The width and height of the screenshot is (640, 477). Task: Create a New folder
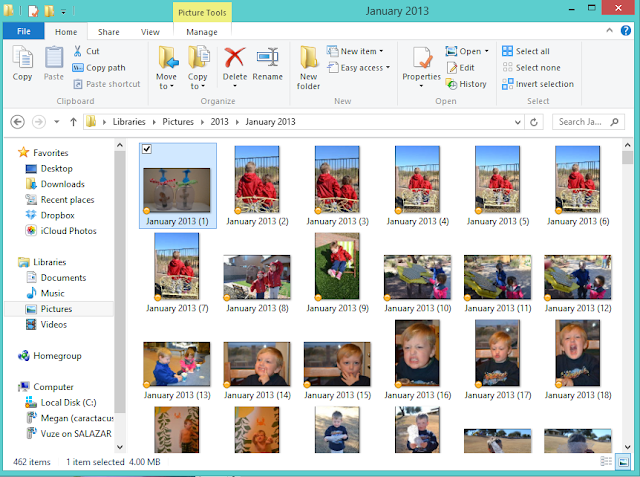pyautogui.click(x=308, y=67)
